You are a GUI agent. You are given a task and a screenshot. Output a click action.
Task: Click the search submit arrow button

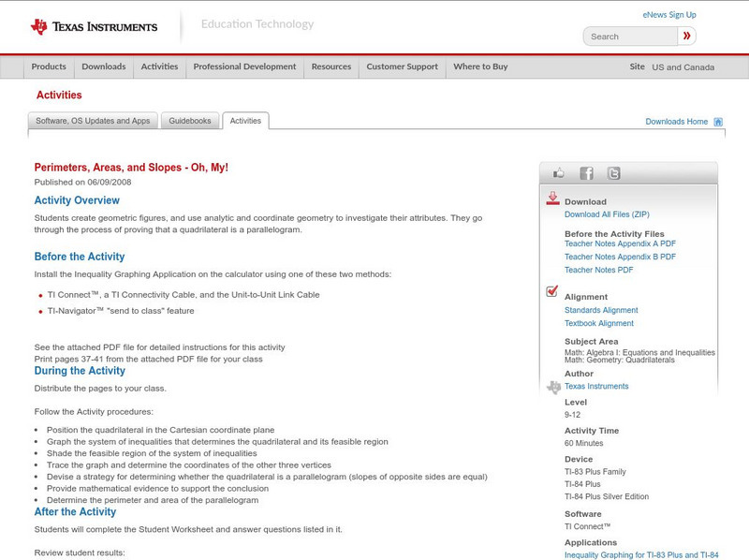point(686,37)
